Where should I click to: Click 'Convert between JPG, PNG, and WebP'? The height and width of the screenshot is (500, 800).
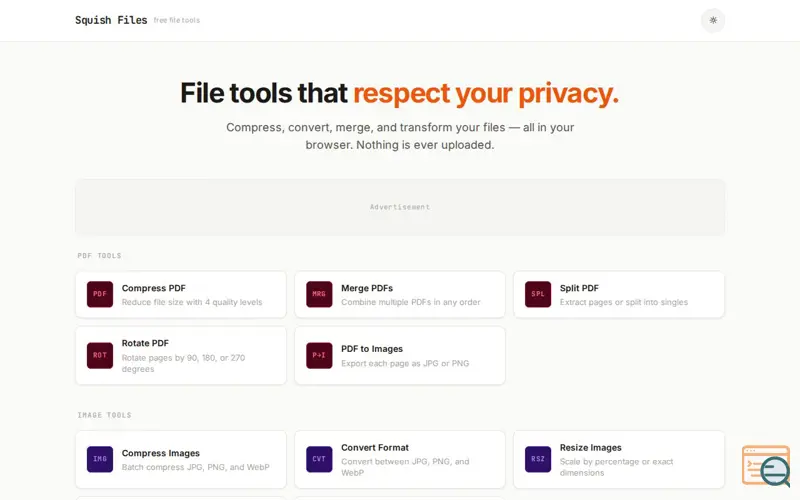point(405,467)
